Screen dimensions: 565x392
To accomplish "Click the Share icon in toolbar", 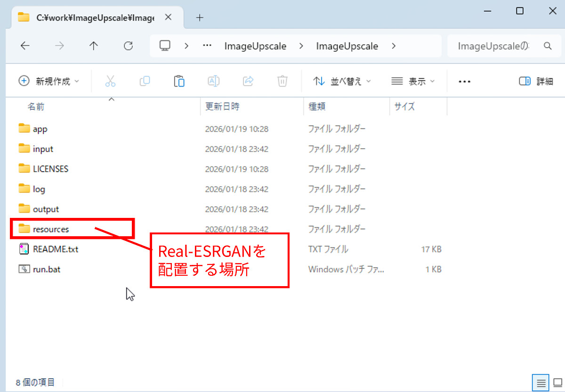I will click(x=248, y=81).
